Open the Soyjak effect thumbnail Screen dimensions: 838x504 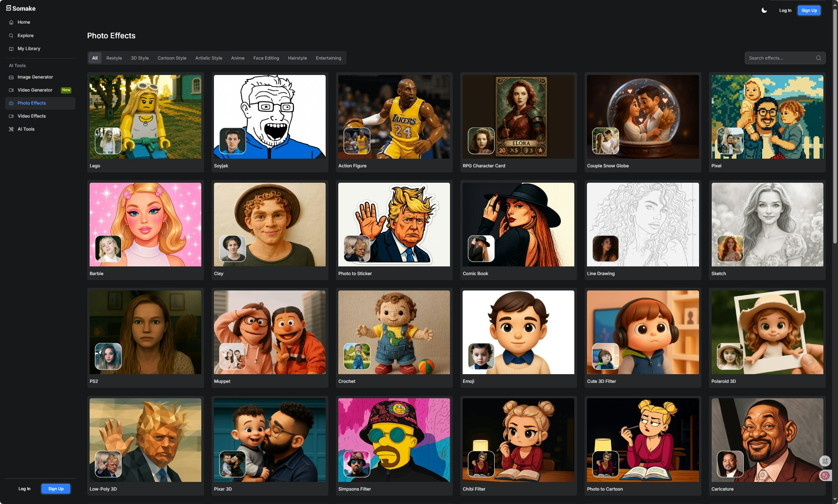[x=270, y=117]
